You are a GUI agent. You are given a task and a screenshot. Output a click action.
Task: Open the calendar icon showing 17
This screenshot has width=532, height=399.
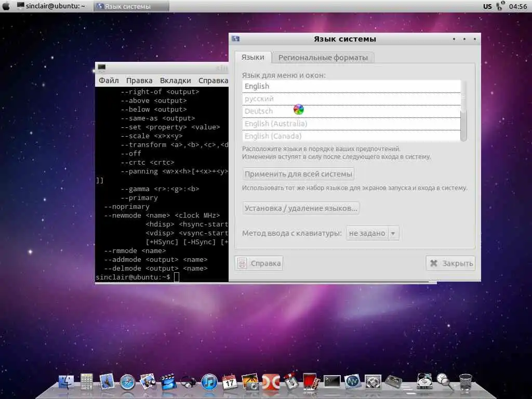[x=229, y=382]
